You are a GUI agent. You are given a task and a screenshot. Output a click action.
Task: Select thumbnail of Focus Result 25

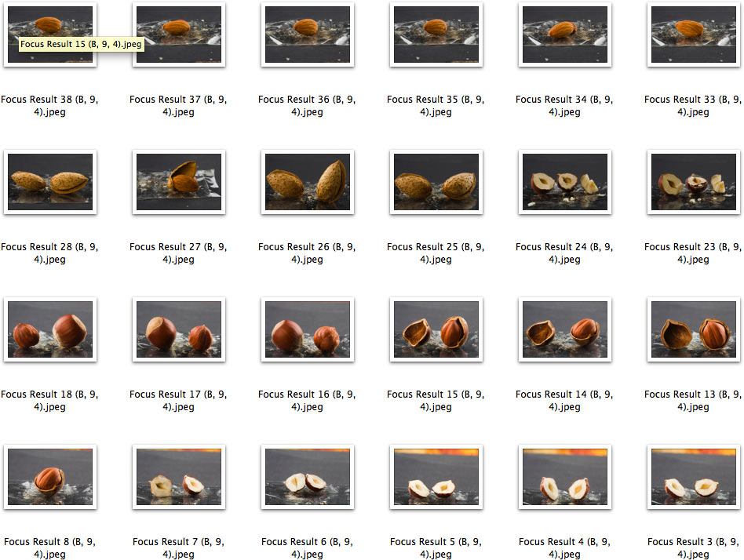coord(436,182)
